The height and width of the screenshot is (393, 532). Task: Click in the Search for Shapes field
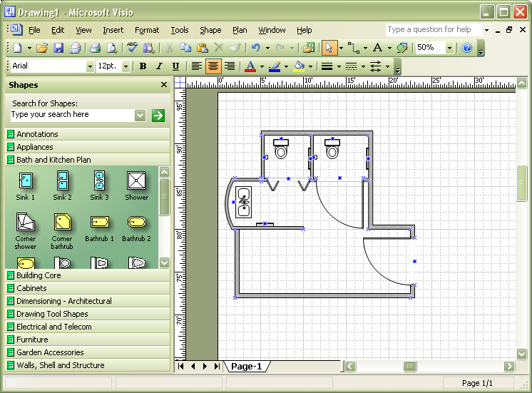coord(73,115)
